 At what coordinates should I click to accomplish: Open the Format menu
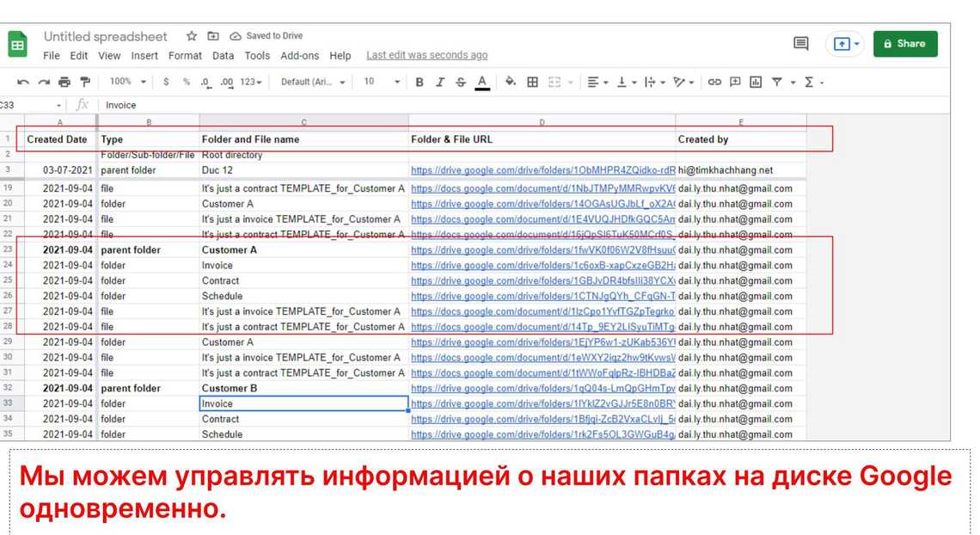(x=185, y=56)
